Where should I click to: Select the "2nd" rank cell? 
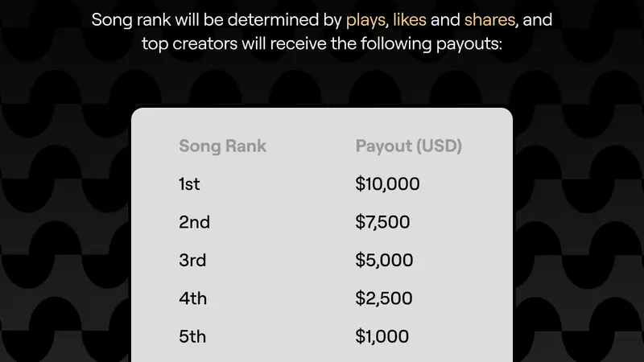click(x=194, y=222)
